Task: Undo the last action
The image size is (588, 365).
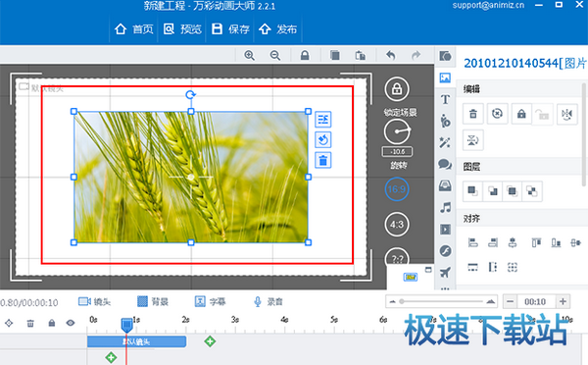Action: point(391,56)
